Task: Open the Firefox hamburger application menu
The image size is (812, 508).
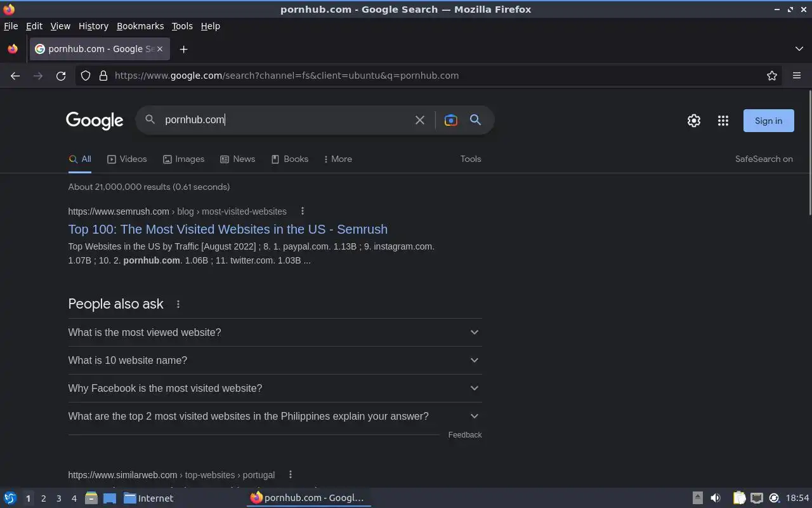Action: (797, 76)
